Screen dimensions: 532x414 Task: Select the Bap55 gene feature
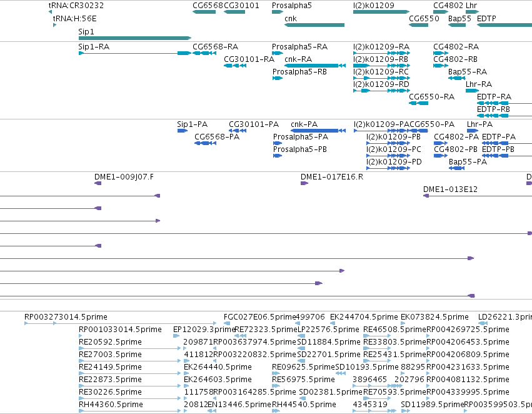coord(457,25)
